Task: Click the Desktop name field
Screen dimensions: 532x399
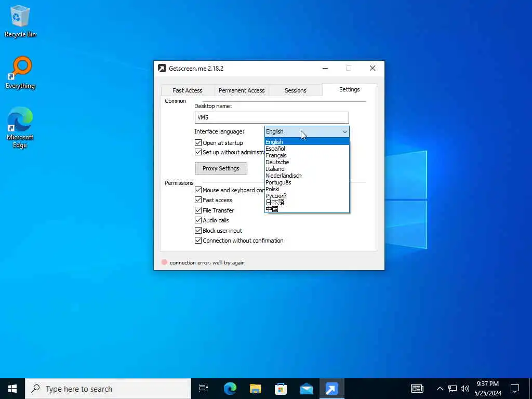Action: (272, 117)
